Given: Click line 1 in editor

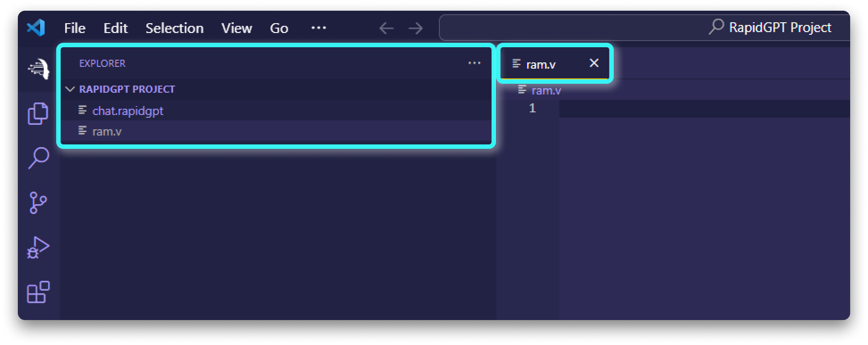Looking at the screenshot, I should pos(704,108).
